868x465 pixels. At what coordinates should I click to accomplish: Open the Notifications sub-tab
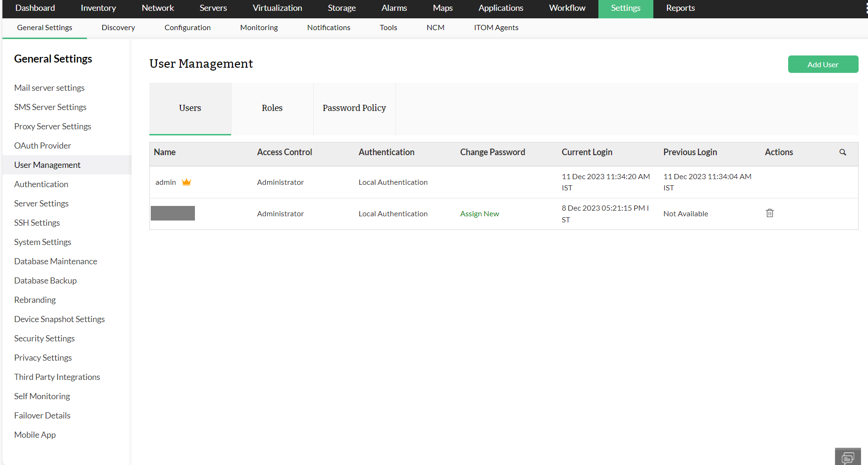[x=328, y=27]
